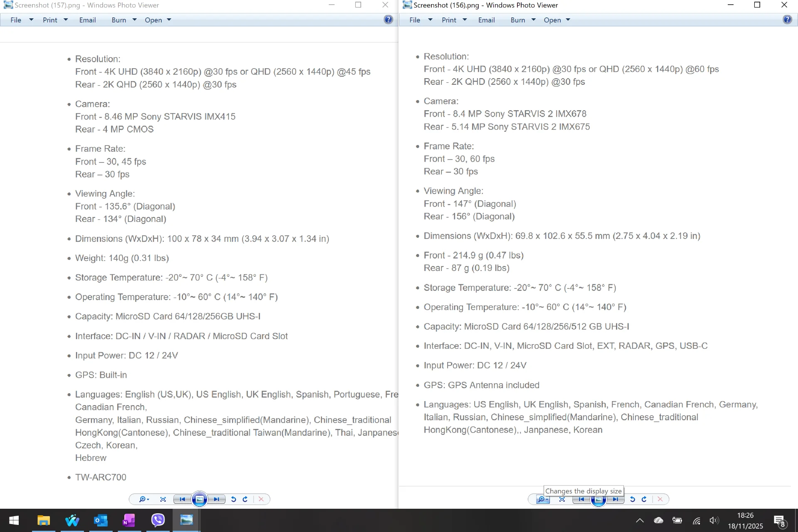Viewport: 798px width, 532px height.
Task: Open network Wi-Fi tray icon
Action: [696, 520]
